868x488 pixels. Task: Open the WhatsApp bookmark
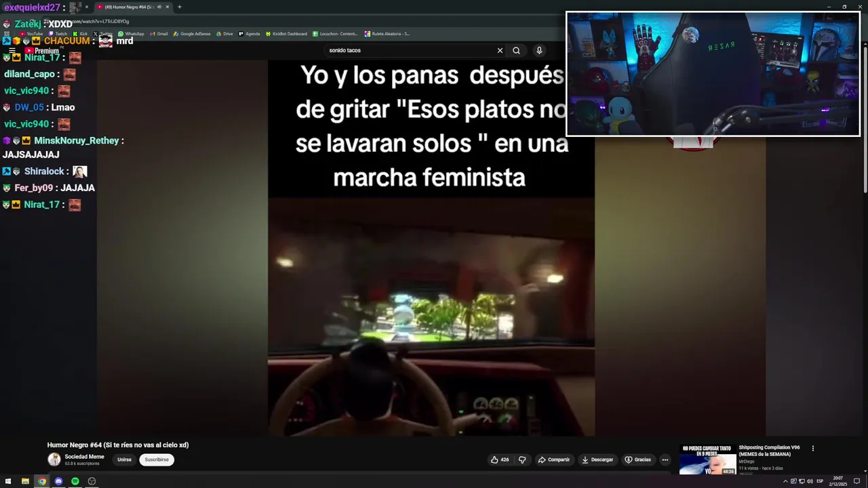pos(131,33)
